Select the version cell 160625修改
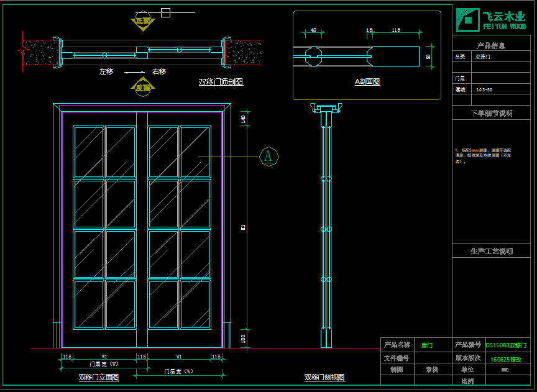The image size is (537, 392). click(x=506, y=358)
